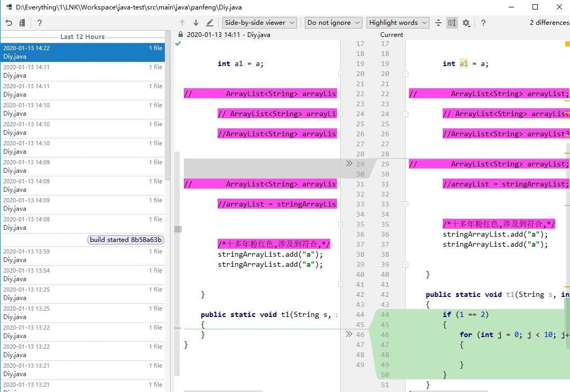The width and height of the screenshot is (570, 392).
Task: Click the 'Current' pane header
Action: 391,34
